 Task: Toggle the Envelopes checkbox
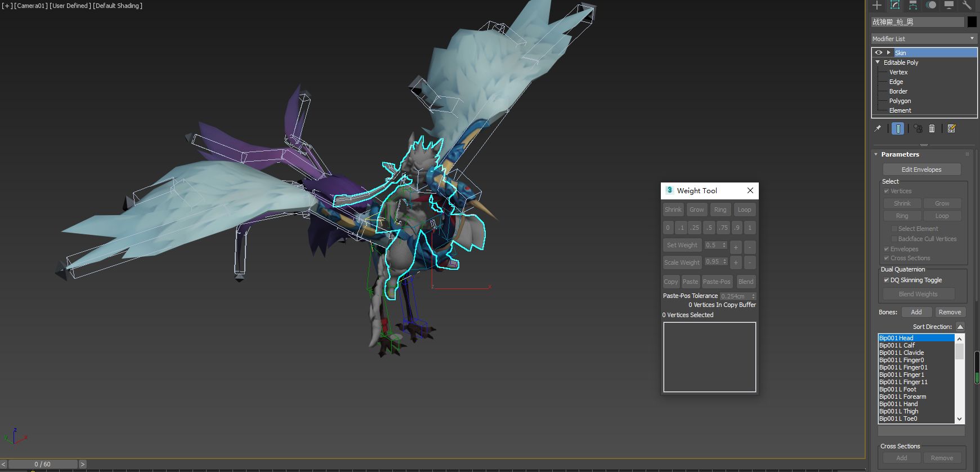[x=887, y=249]
